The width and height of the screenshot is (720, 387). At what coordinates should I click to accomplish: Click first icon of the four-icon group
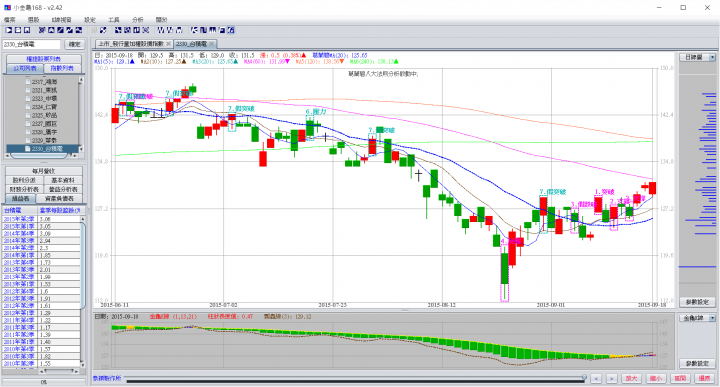coord(118,30)
